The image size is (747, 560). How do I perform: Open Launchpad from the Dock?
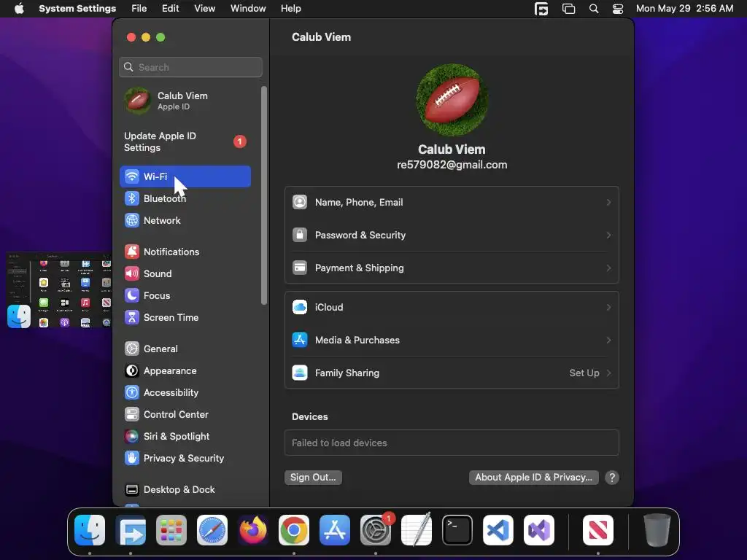[x=171, y=530]
